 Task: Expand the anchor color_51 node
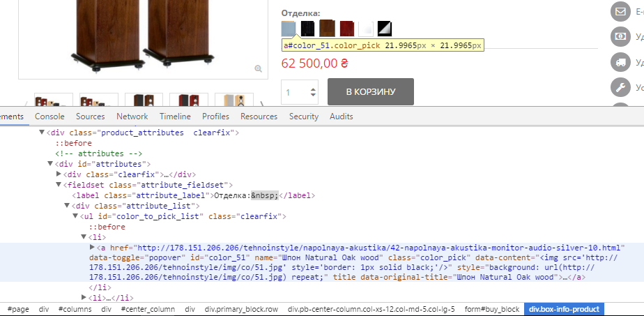tap(92, 247)
